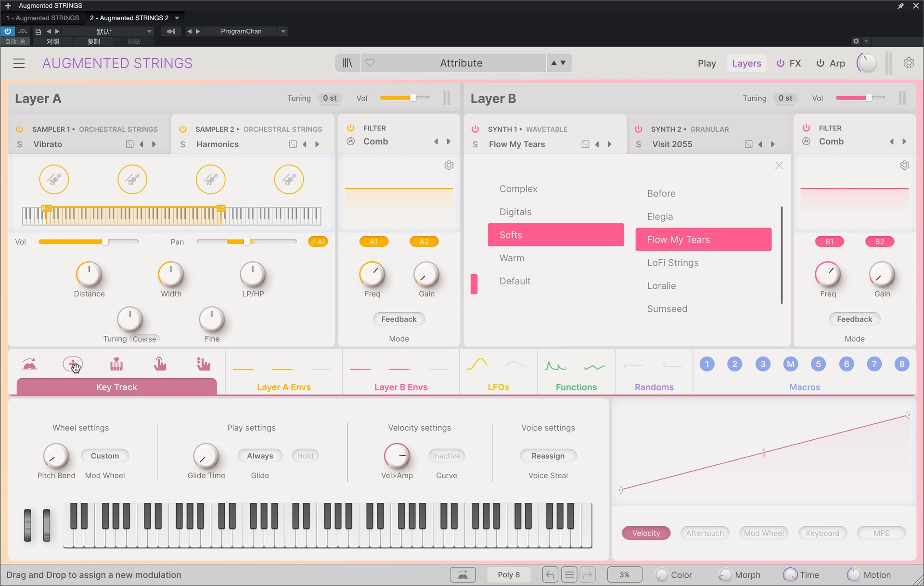Screen dimensions: 924x586
Task: Open the Keyboard settings modulation icon
Action: [x=30, y=364]
